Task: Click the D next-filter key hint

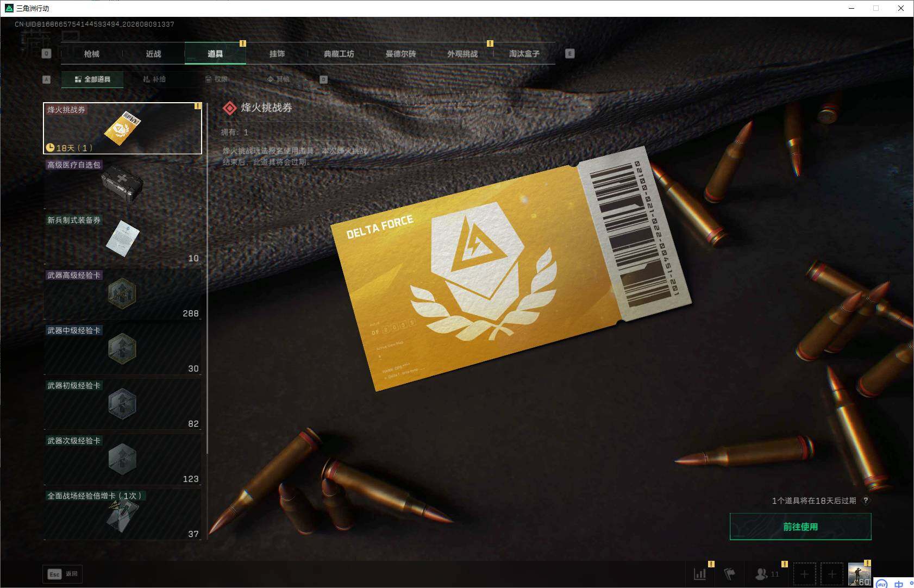Action: [x=323, y=79]
